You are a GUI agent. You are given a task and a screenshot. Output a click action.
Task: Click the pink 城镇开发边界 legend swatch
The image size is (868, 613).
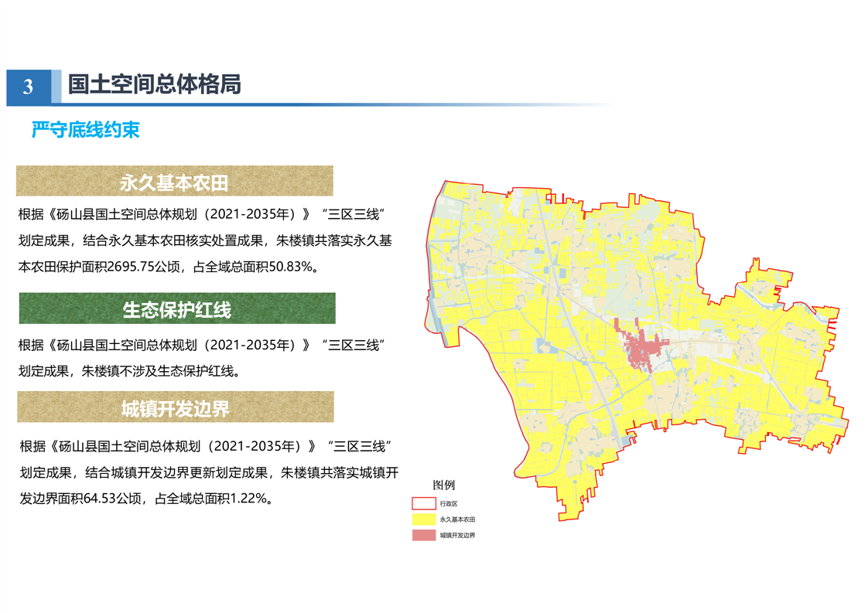click(x=423, y=535)
